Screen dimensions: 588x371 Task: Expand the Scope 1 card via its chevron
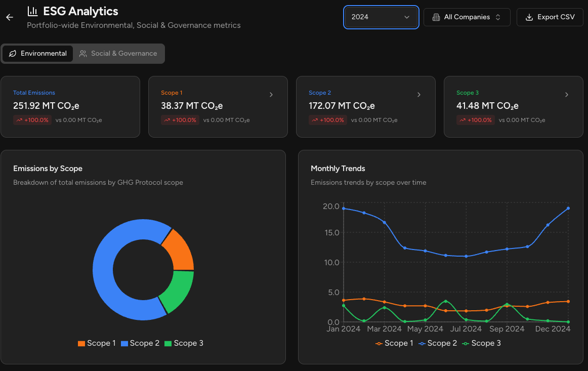tap(271, 94)
